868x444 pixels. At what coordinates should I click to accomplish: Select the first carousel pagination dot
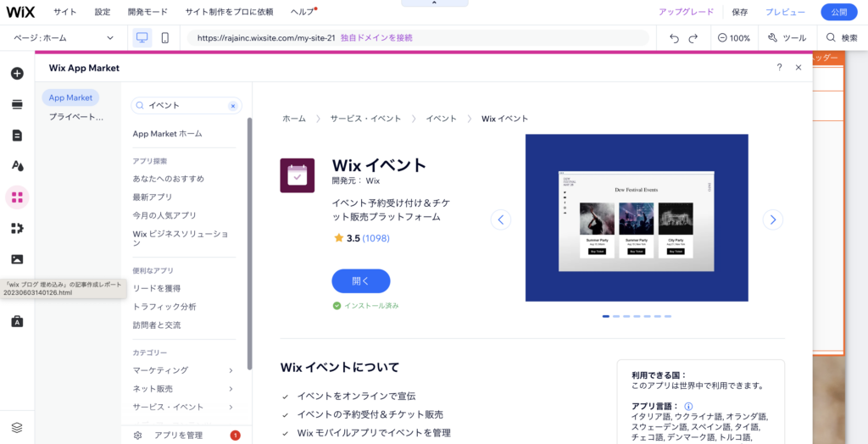click(605, 316)
